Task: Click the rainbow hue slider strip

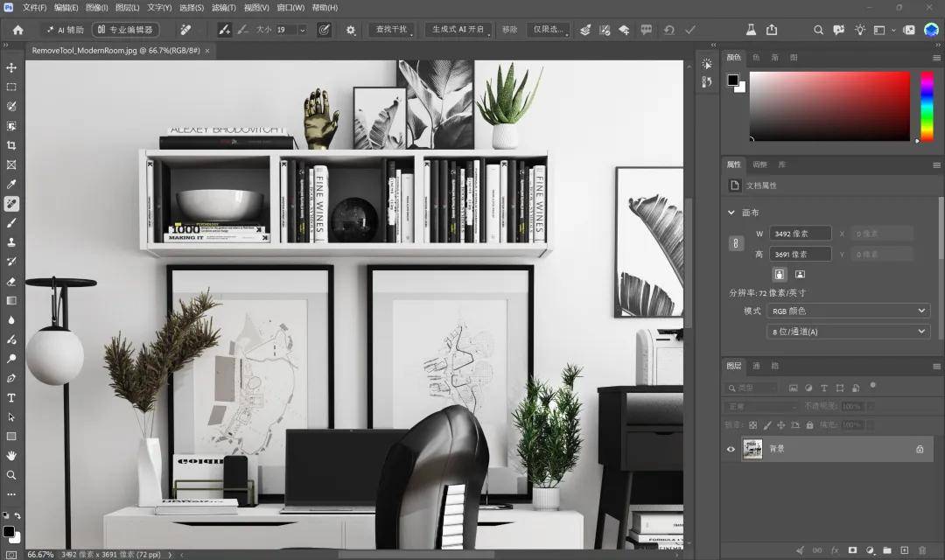Action: [x=927, y=107]
